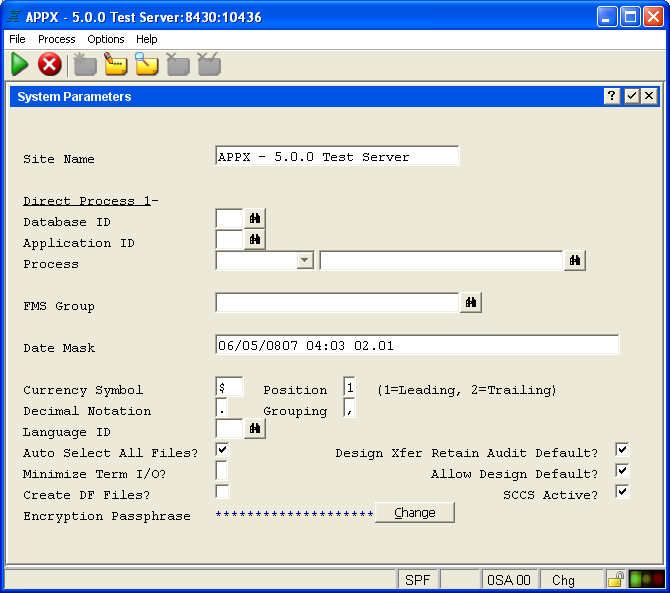Click the help question mark in System Parameters
The height and width of the screenshot is (593, 670).
pos(612,96)
